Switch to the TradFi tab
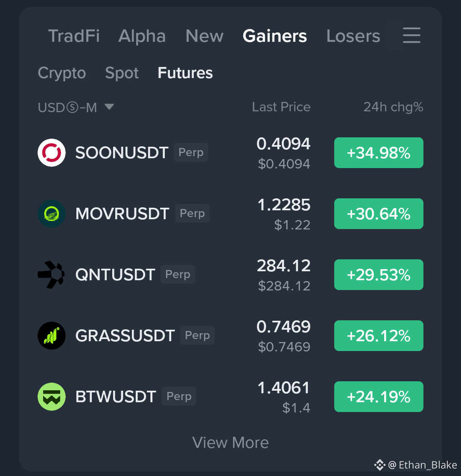This screenshot has width=461, height=476. coord(74,36)
